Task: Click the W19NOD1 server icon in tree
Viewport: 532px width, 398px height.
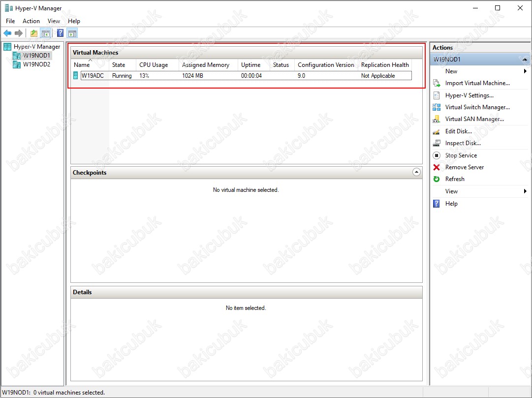Action: (17, 55)
